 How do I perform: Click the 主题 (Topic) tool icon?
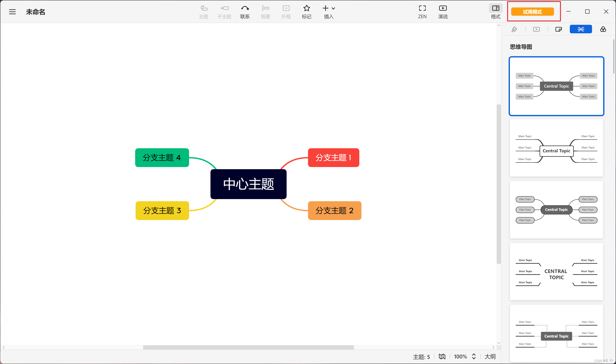click(203, 12)
